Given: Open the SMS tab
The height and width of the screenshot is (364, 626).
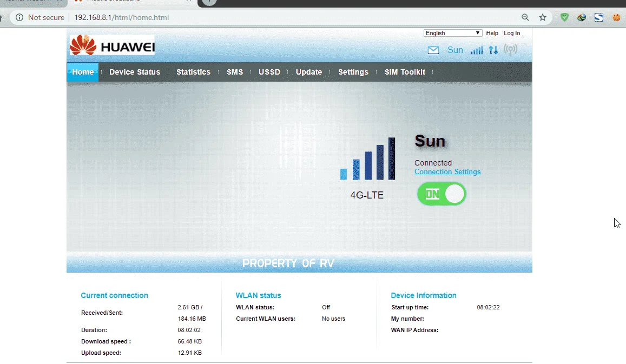Looking at the screenshot, I should (235, 72).
